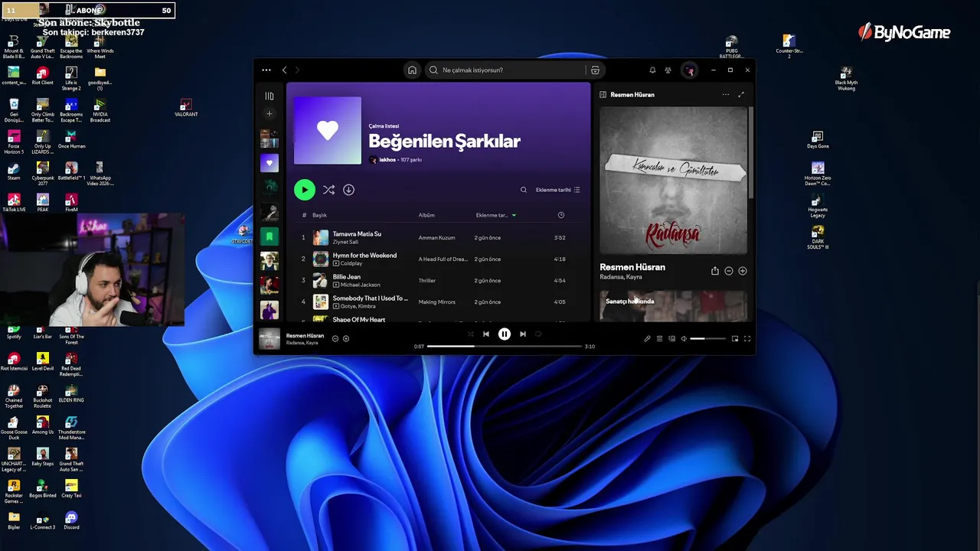This screenshot has height=551, width=980.
Task: Go back with the Spotify back arrow
Action: pos(284,70)
